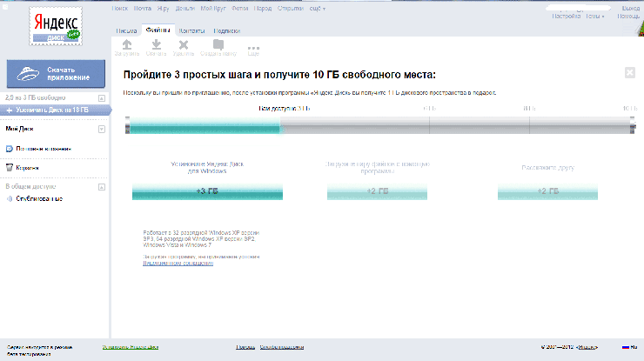Click the +3 ГБ install button
The image size is (644, 361).
[207, 191]
